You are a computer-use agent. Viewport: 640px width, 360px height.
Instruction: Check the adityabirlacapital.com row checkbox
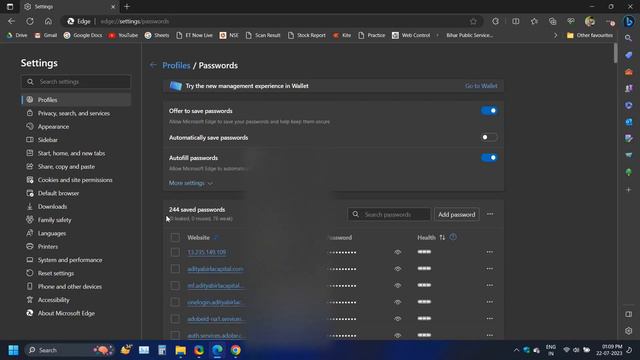click(175, 269)
